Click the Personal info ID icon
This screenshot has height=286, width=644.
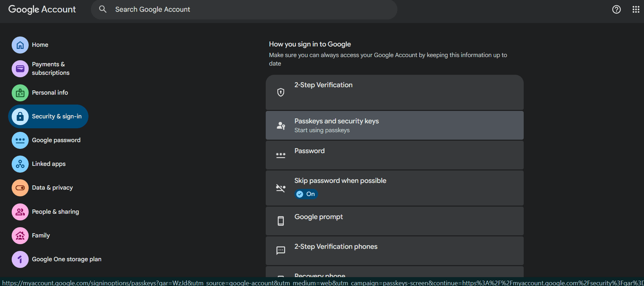pos(20,93)
